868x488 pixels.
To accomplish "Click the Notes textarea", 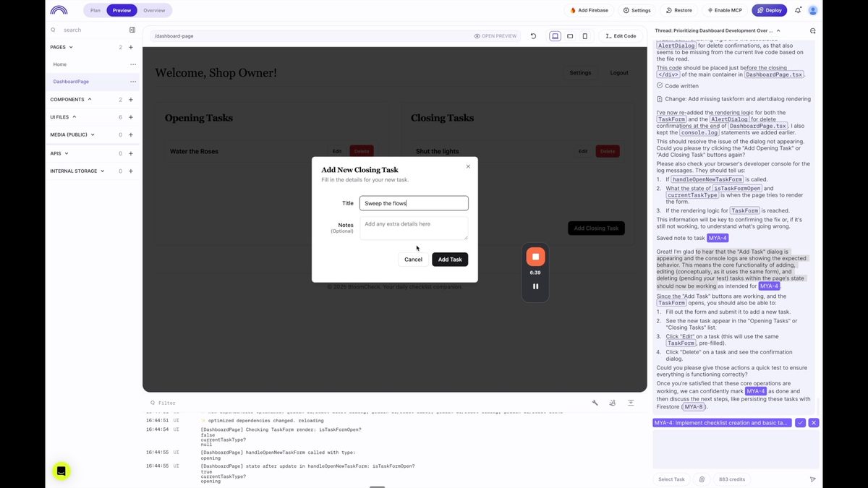I will 414,228.
